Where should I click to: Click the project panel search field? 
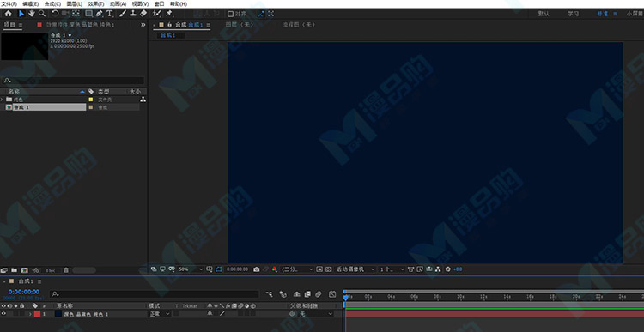pos(74,81)
